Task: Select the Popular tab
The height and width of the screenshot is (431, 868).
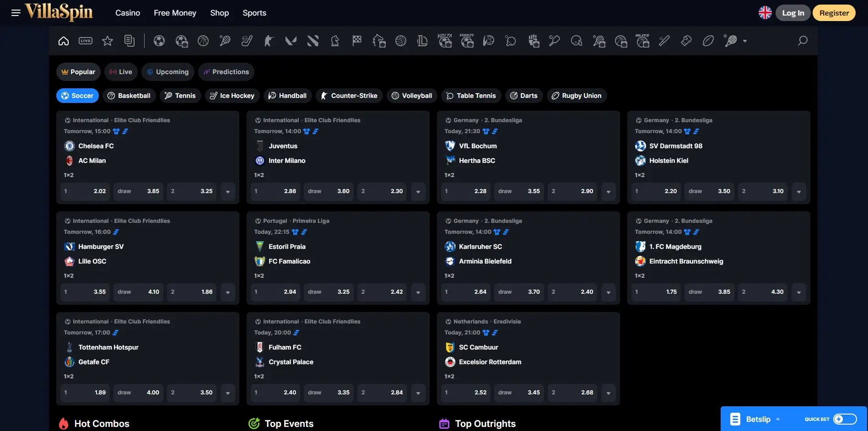Action: (x=78, y=72)
